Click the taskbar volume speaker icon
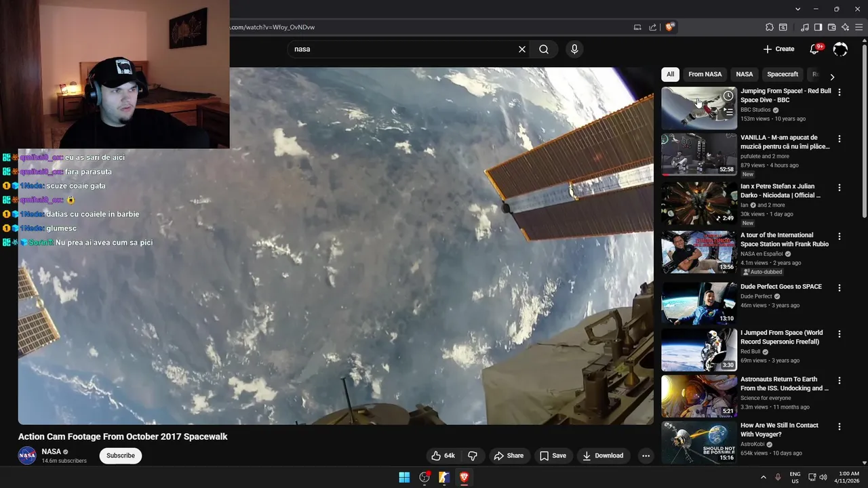 [823, 477]
